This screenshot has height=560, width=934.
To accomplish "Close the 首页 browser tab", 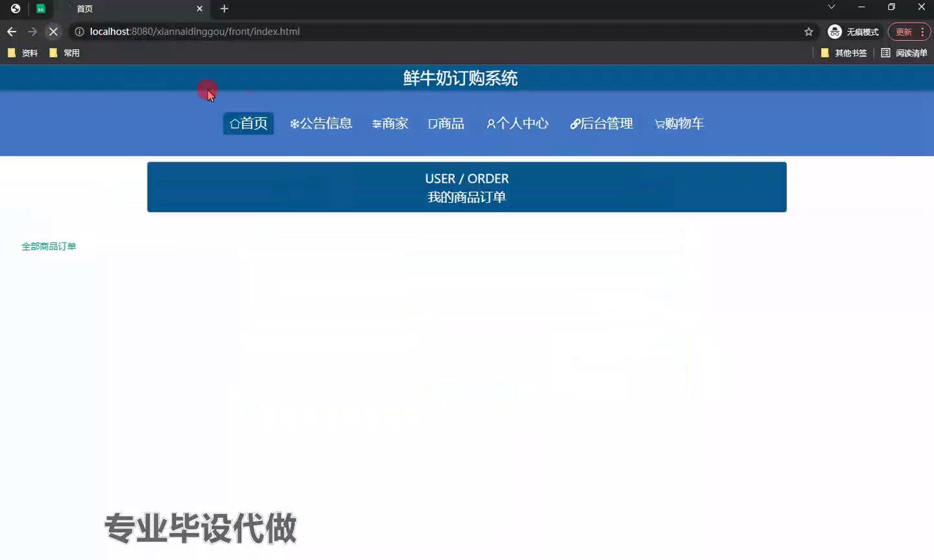I will [x=199, y=8].
